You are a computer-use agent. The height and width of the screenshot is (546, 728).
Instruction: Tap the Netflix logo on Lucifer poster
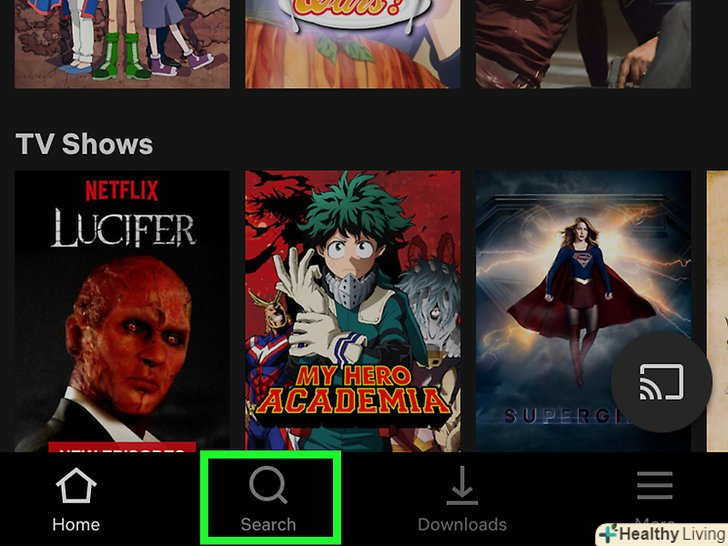click(x=122, y=190)
